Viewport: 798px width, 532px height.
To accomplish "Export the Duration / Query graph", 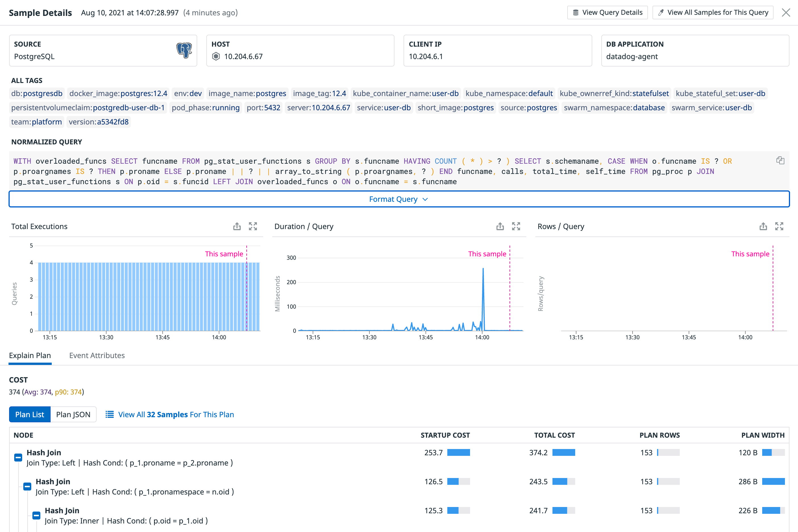I will click(x=500, y=226).
